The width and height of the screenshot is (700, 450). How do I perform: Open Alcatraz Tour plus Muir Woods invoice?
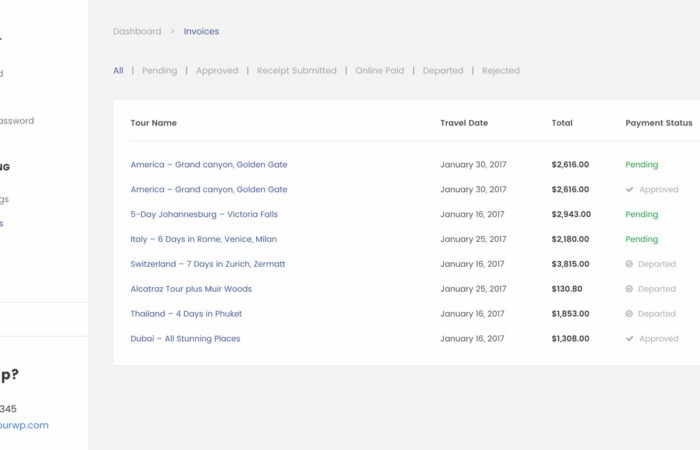pos(191,289)
